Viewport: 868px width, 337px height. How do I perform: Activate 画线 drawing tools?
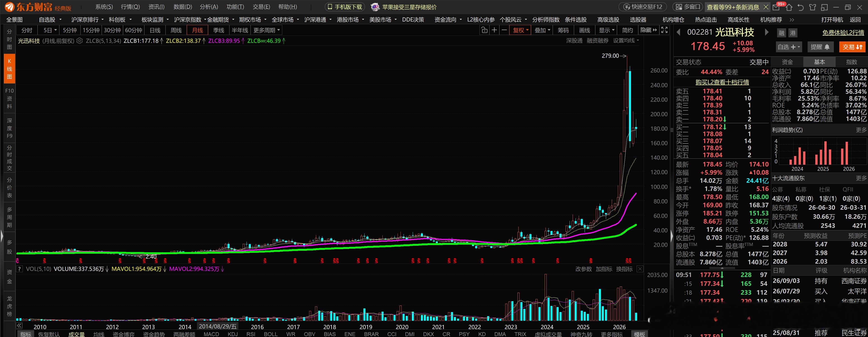coord(584,30)
